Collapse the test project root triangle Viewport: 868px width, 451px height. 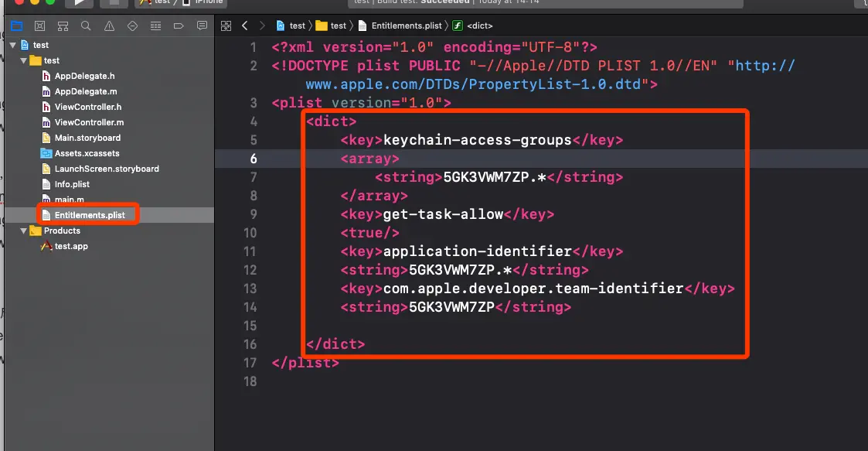pyautogui.click(x=12, y=45)
